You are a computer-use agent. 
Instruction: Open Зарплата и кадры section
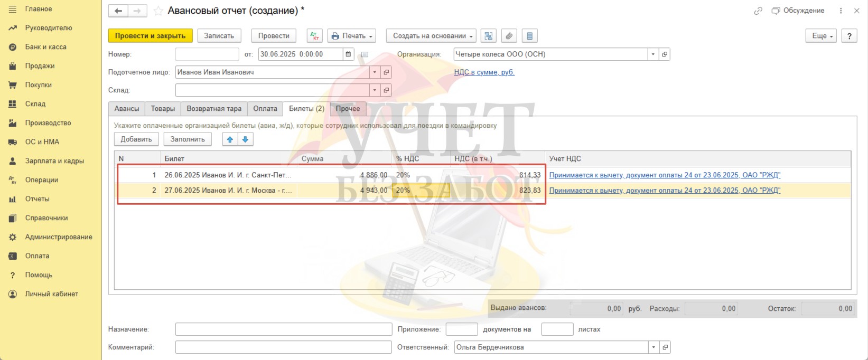tap(54, 161)
